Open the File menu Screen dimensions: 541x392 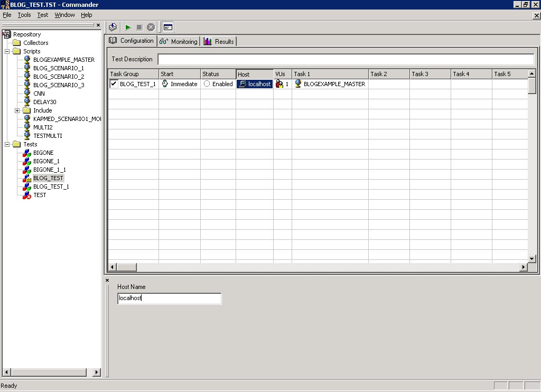point(7,15)
